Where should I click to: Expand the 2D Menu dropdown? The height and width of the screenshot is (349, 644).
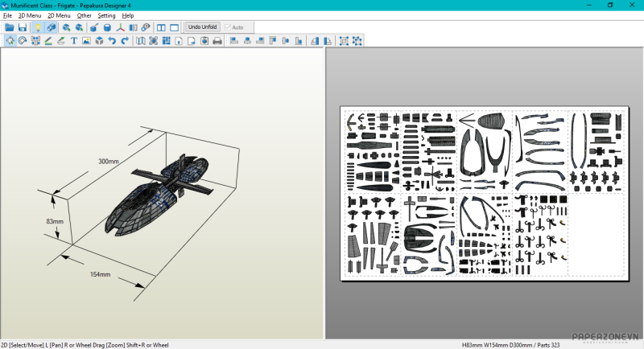point(59,15)
